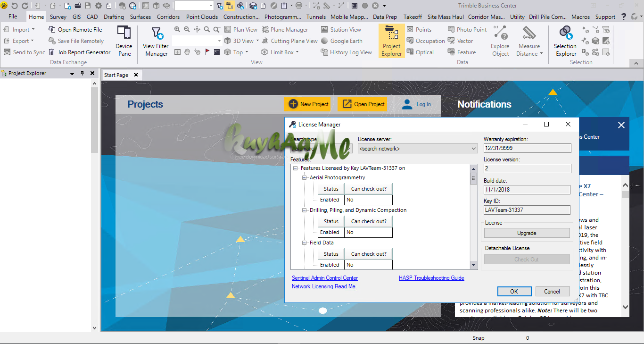The height and width of the screenshot is (344, 644).
Task: Open Points spreadsheet
Action: [419, 29]
